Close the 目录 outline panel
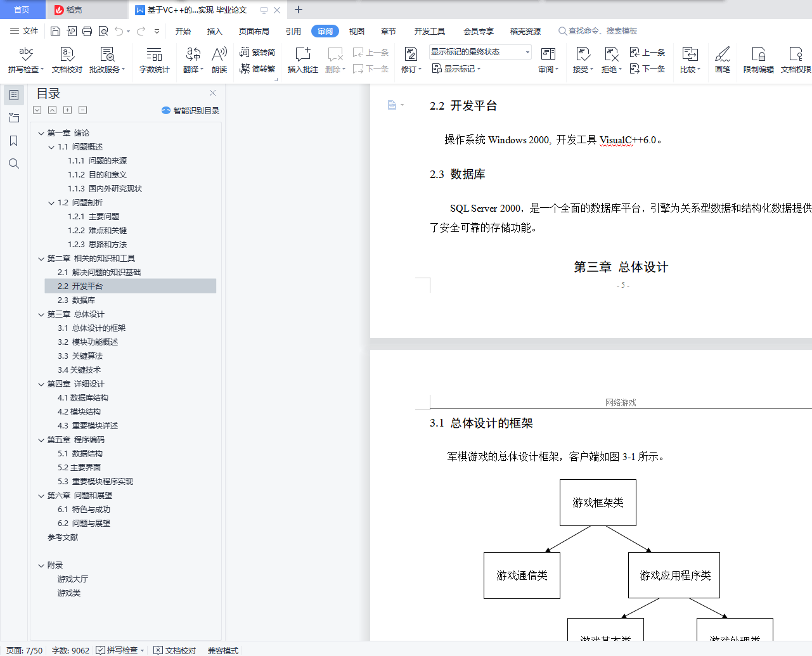812x656 pixels. click(213, 93)
